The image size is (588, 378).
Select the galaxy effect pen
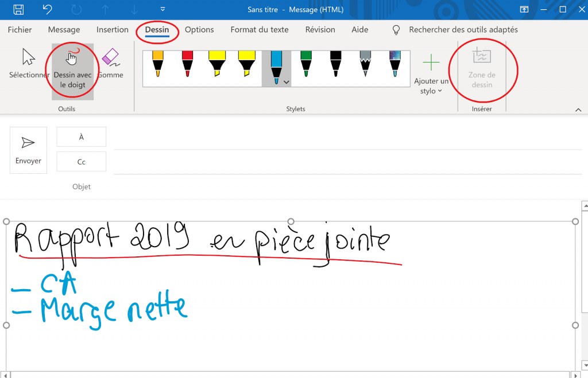pyautogui.click(x=395, y=64)
